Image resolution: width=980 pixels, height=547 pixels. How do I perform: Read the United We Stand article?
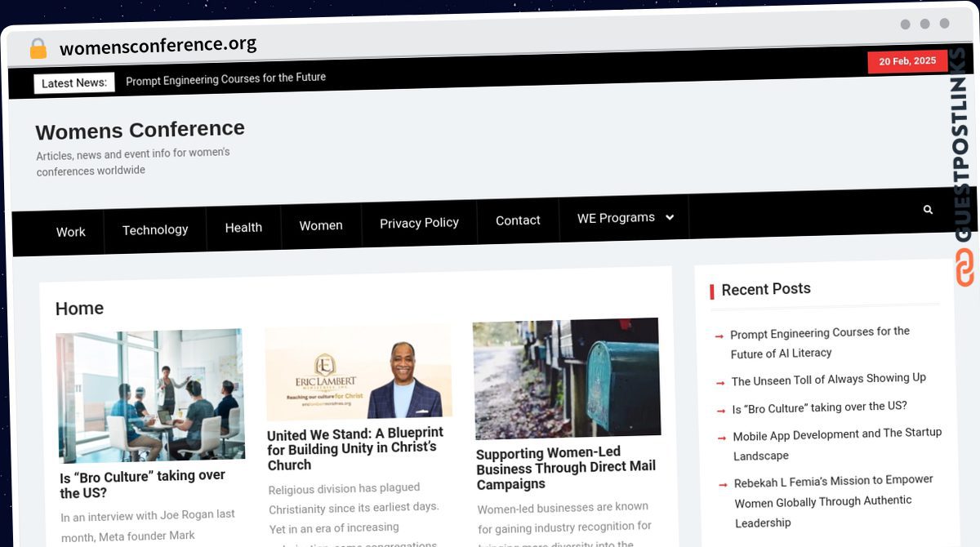tap(355, 448)
